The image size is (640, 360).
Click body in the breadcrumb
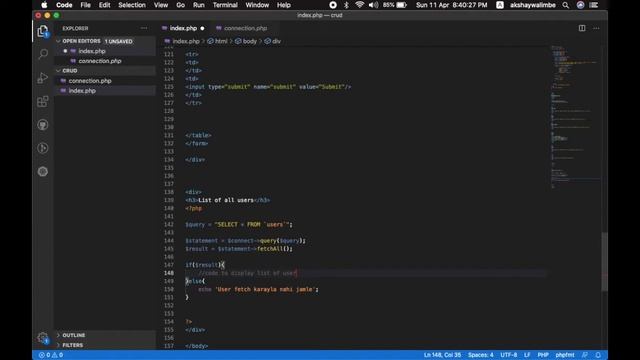pyautogui.click(x=246, y=41)
